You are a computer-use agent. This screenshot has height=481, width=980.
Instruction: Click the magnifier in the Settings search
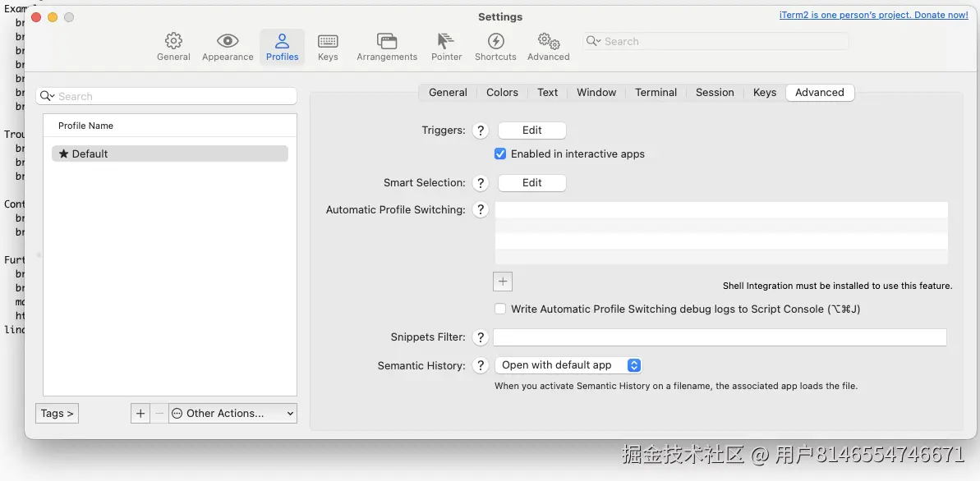click(595, 41)
